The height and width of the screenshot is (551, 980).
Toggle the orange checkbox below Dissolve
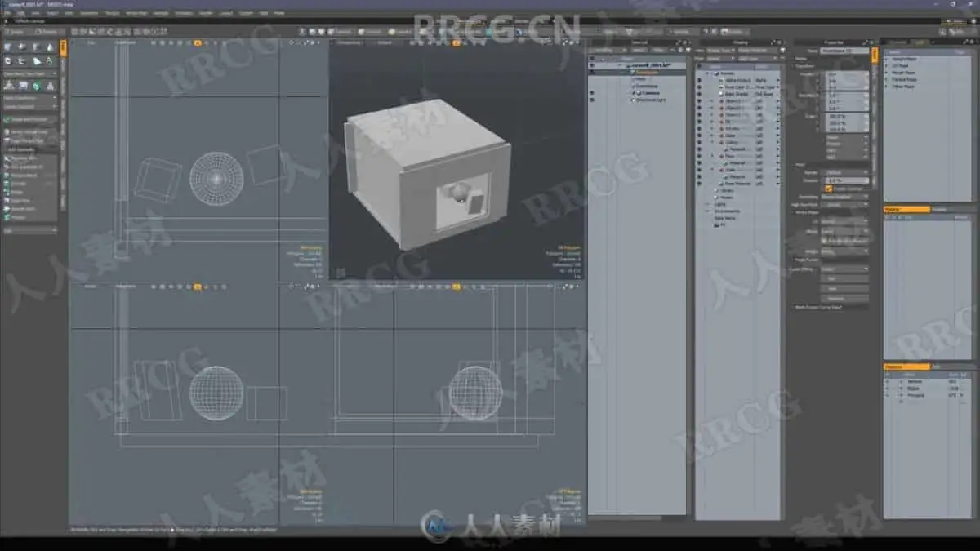coord(829,189)
